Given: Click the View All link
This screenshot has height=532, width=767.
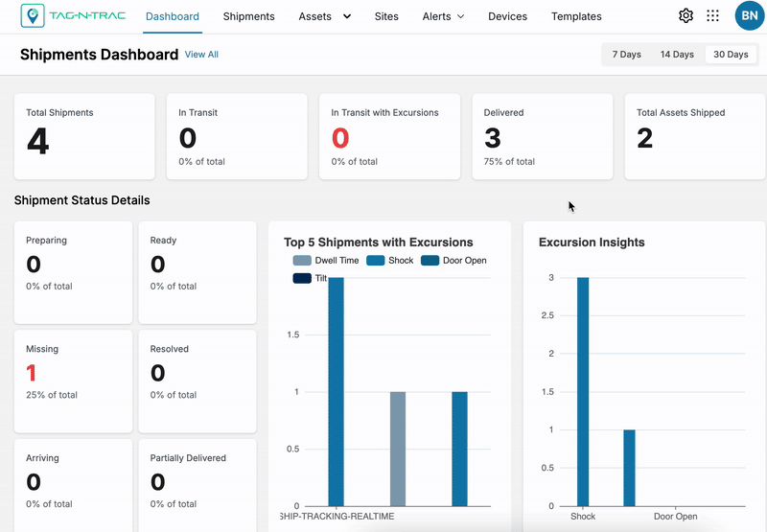Looking at the screenshot, I should [x=201, y=55].
